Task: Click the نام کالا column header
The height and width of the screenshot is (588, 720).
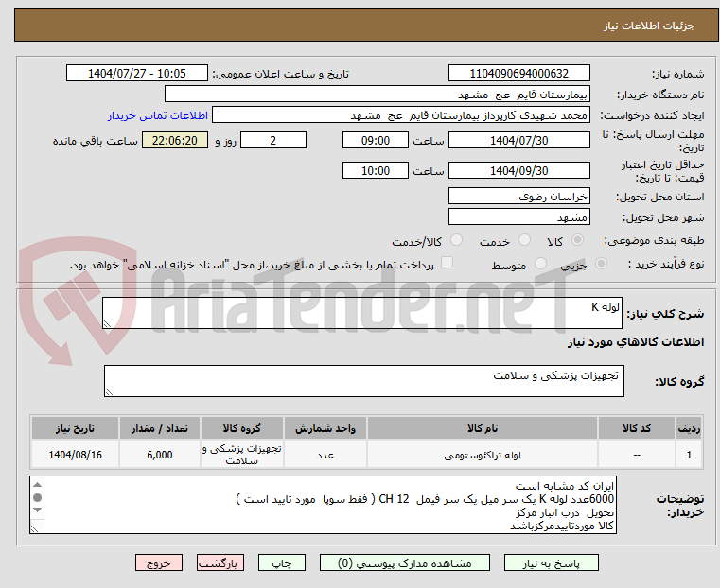Action: tap(483, 428)
